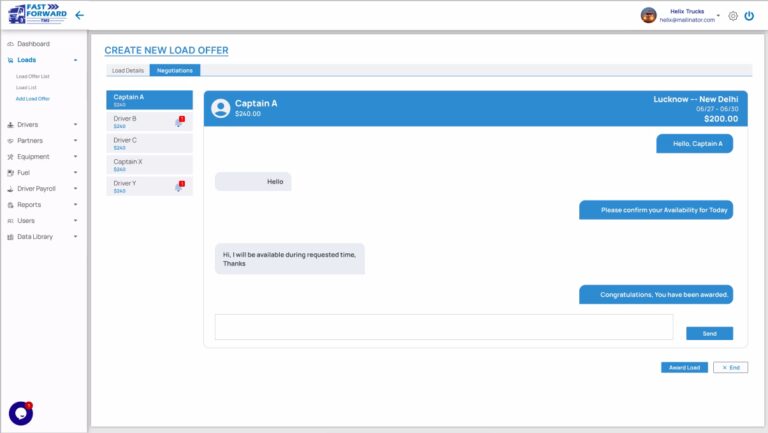The image size is (768, 433).
Task: Click the 06/27 - 06/30 date range
Action: (717, 109)
